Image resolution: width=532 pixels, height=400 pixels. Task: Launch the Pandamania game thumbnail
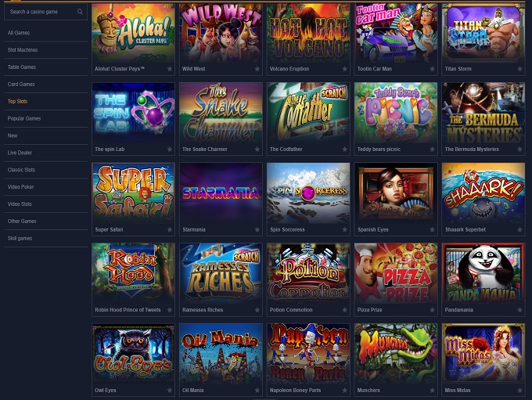(x=483, y=273)
